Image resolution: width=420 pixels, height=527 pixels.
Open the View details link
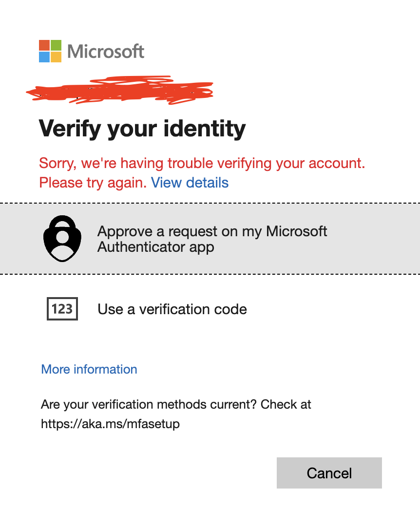(x=190, y=183)
